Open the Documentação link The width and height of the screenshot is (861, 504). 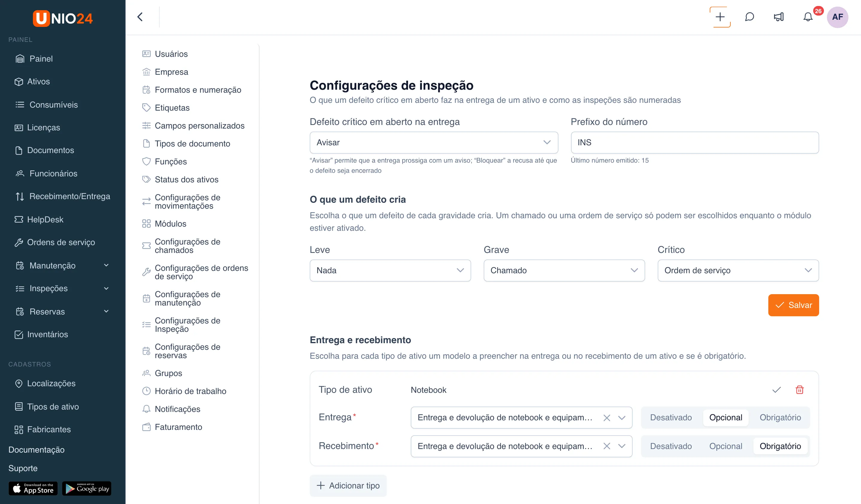point(36,450)
